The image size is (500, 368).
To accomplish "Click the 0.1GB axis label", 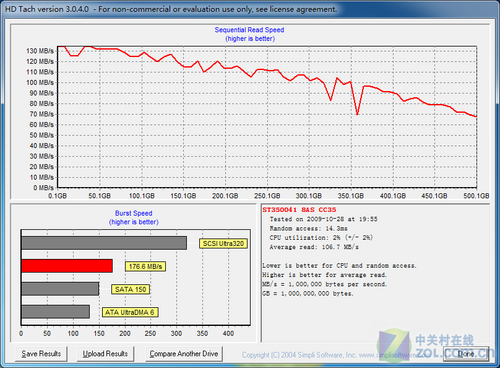I will point(57,196).
